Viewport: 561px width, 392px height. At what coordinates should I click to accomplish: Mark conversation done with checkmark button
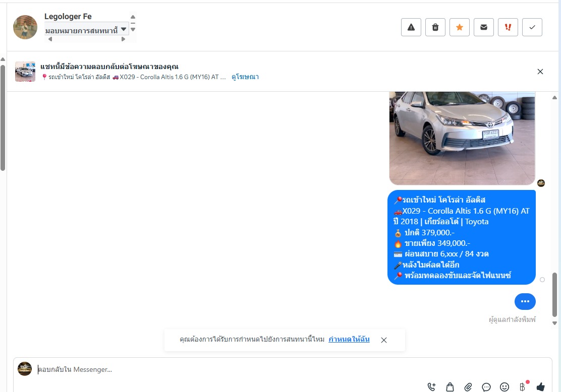pyautogui.click(x=532, y=27)
